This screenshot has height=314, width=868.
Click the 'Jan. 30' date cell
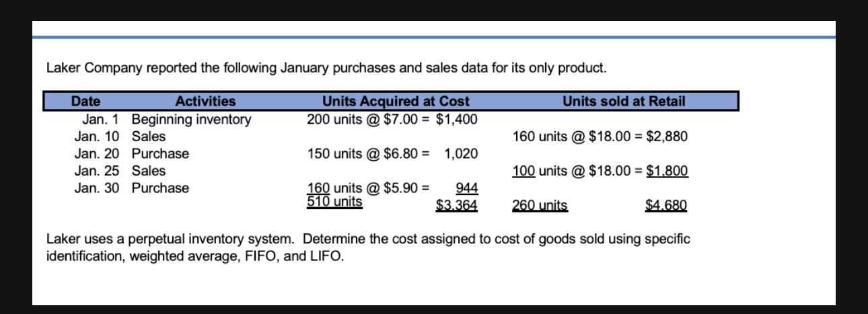97,188
